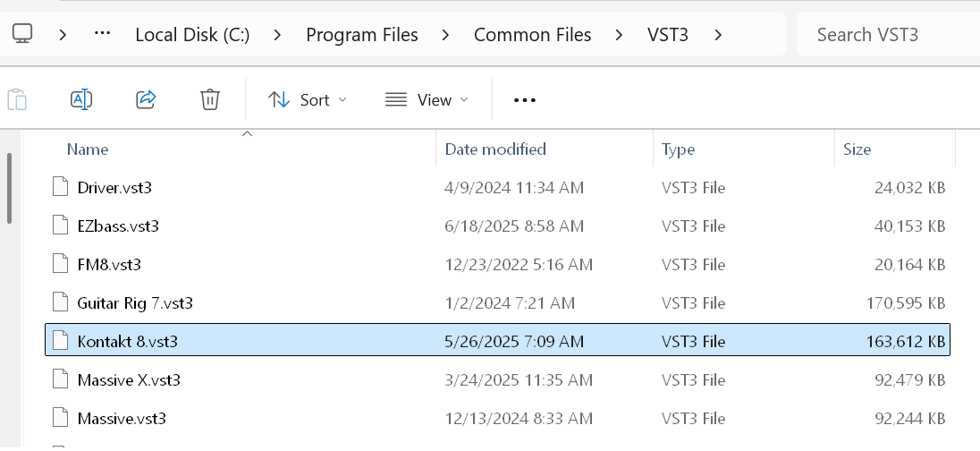Expand the chevron after the This PC icon
The image size is (980, 451).
tap(63, 35)
